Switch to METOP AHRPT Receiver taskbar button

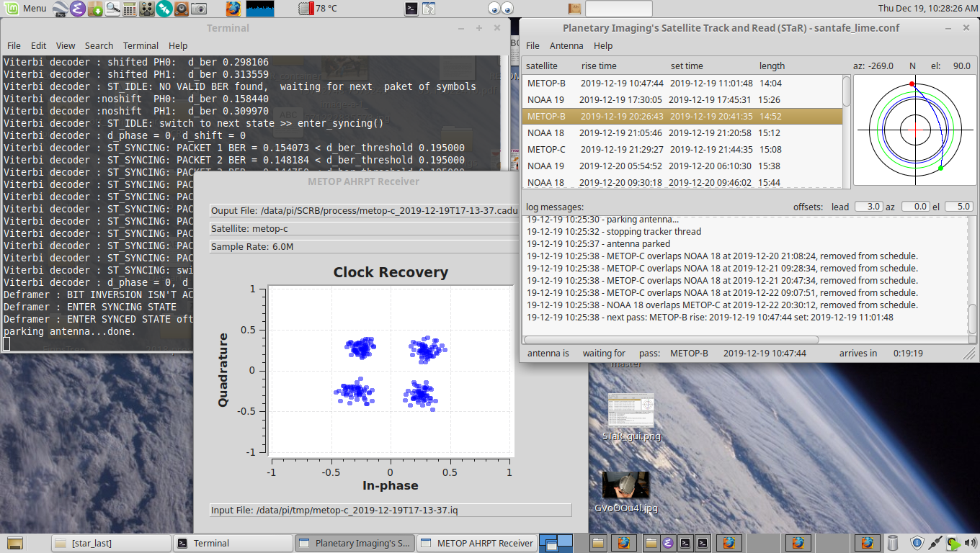(x=478, y=543)
